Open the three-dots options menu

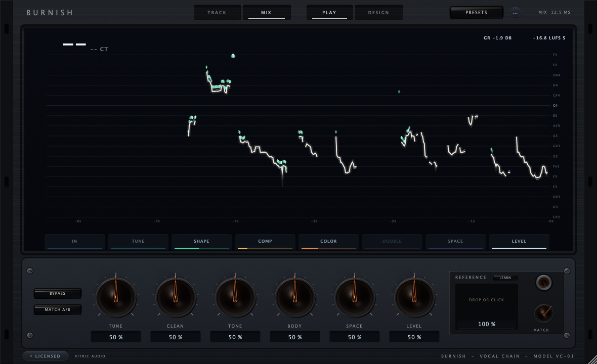tap(515, 13)
